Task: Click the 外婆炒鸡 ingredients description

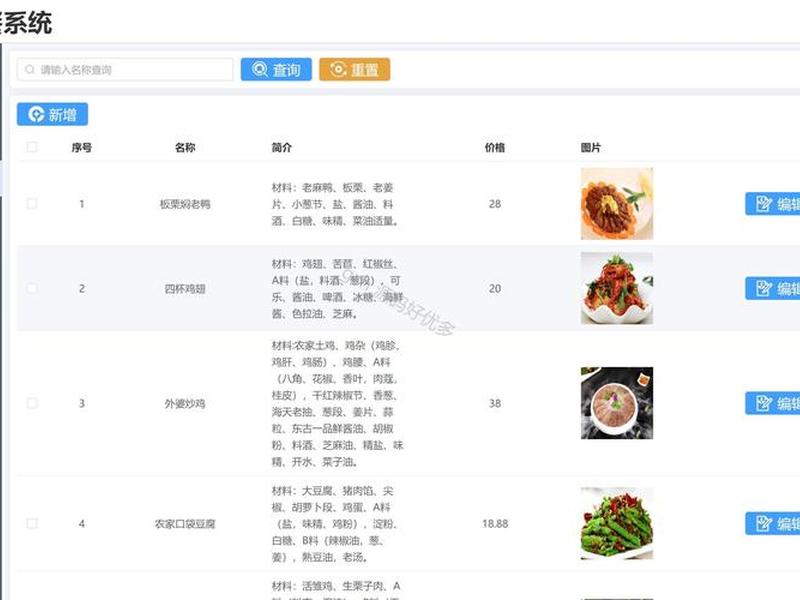Action: coord(337,404)
